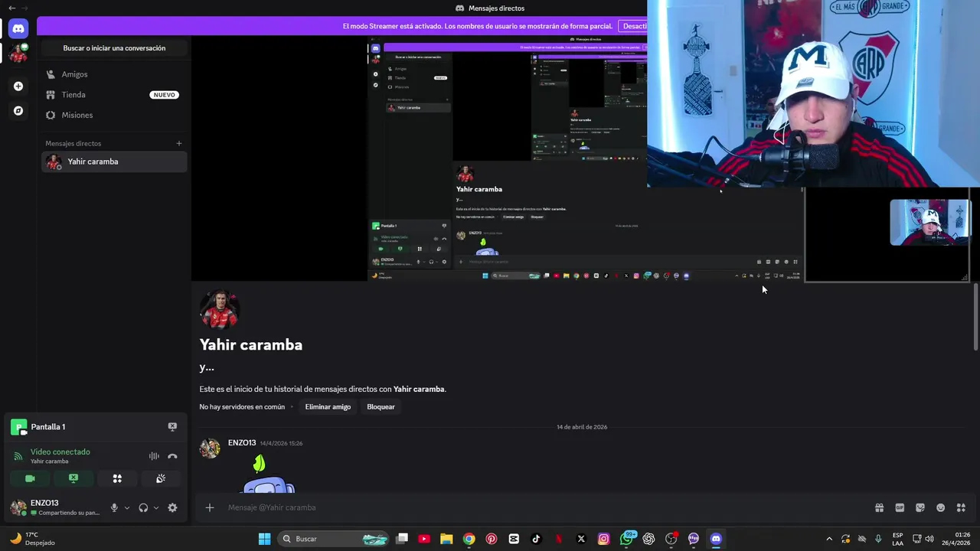The height and width of the screenshot is (551, 980).
Task: Open TikTok taskbar icon
Action: 536,539
